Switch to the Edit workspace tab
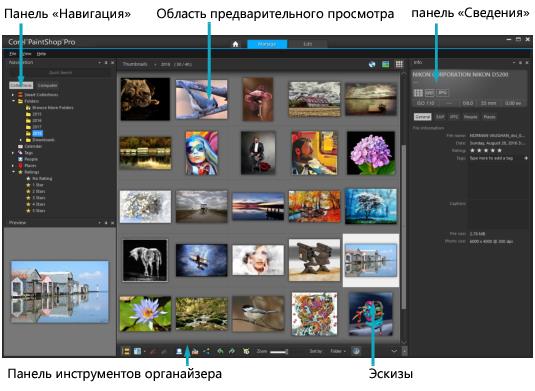Screen dimensions: 535x391 click(307, 44)
